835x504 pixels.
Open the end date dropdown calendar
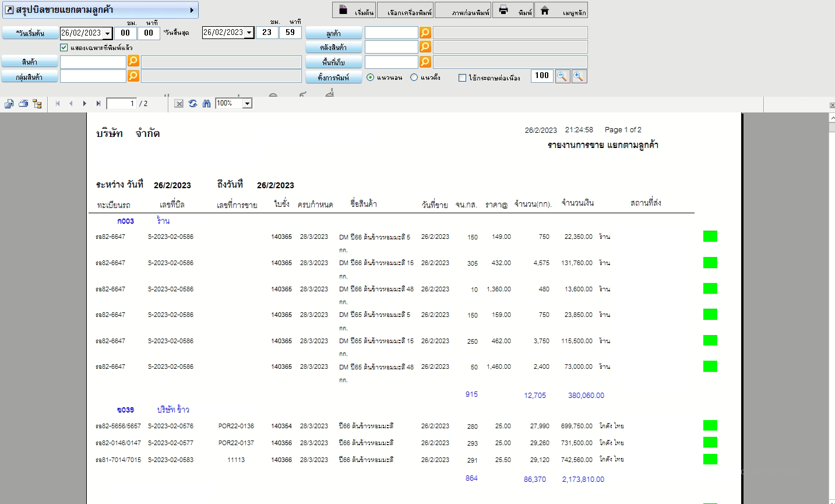click(249, 33)
